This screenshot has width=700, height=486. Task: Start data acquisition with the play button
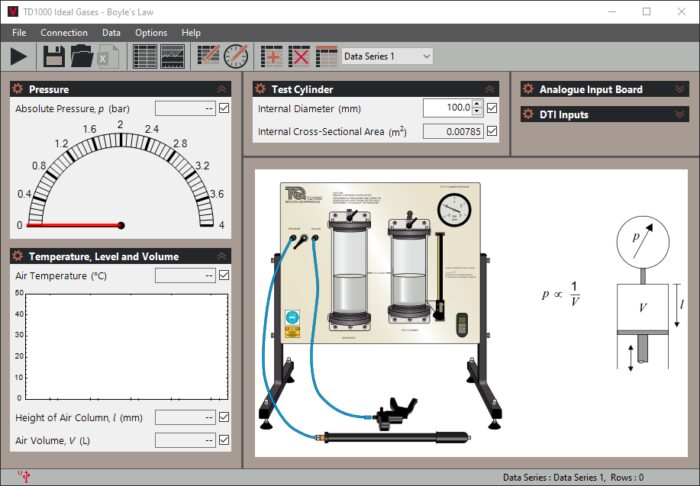(19, 57)
